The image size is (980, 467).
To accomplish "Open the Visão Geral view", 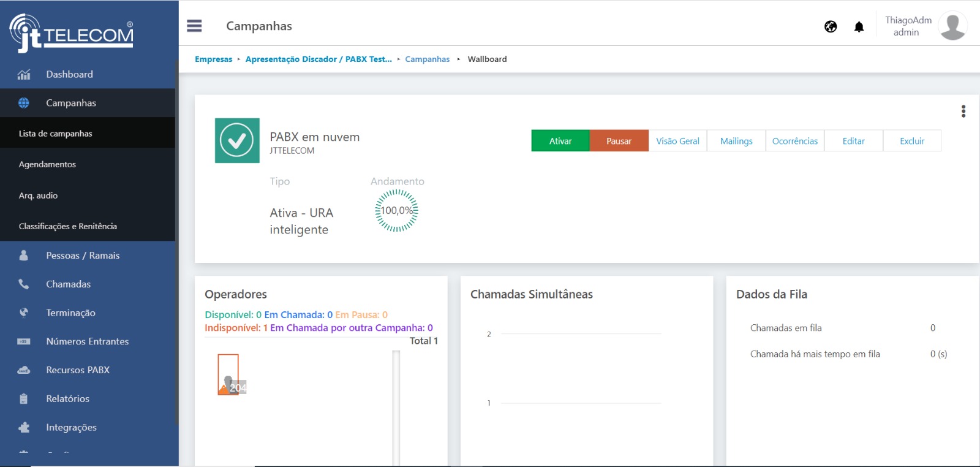I will 677,140.
